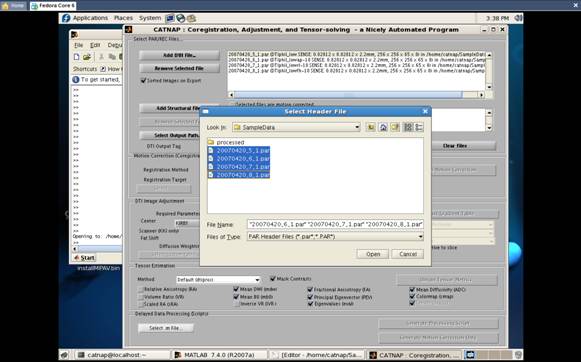
Task: Switch file dialog to details view icon
Action: (419, 127)
